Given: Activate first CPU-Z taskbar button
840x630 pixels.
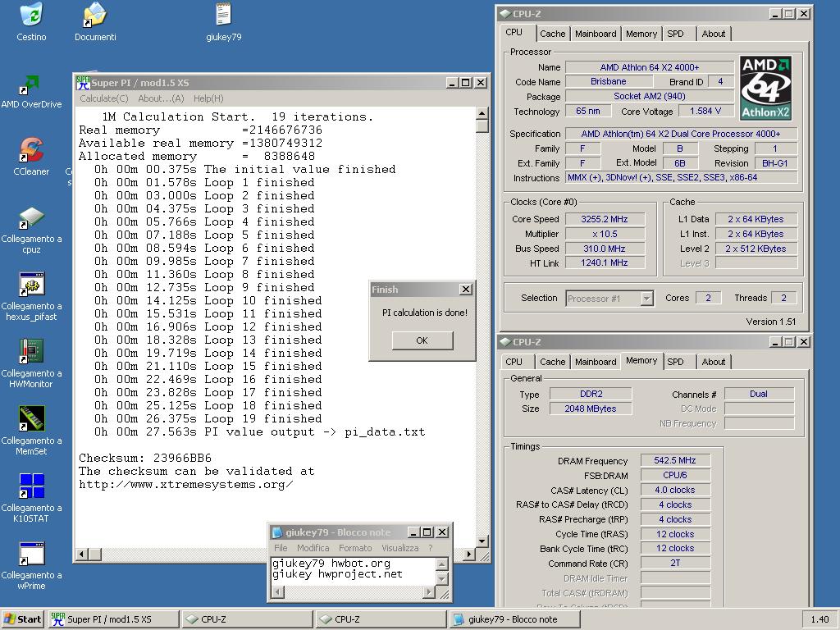Looking at the screenshot, I should (247, 619).
